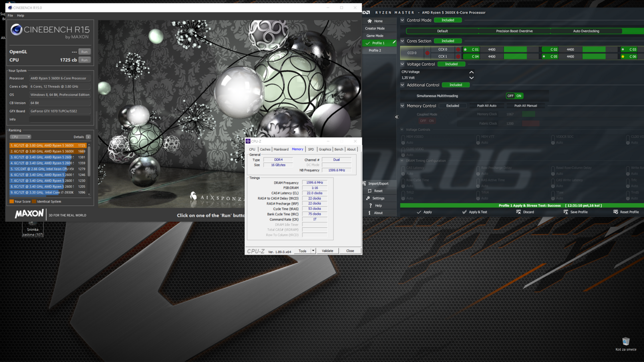Run the CPU test in Cinebench

coord(85,60)
